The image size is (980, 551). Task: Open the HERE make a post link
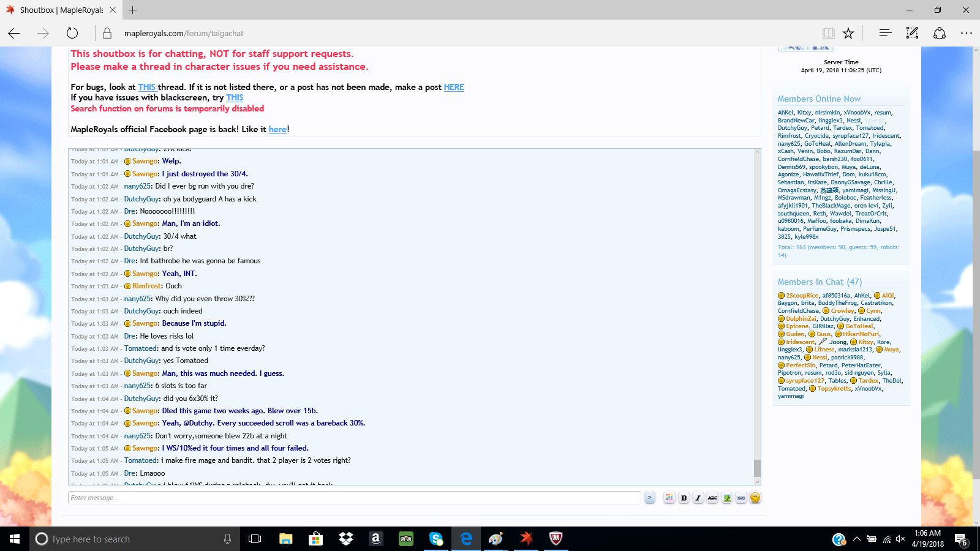coord(454,87)
